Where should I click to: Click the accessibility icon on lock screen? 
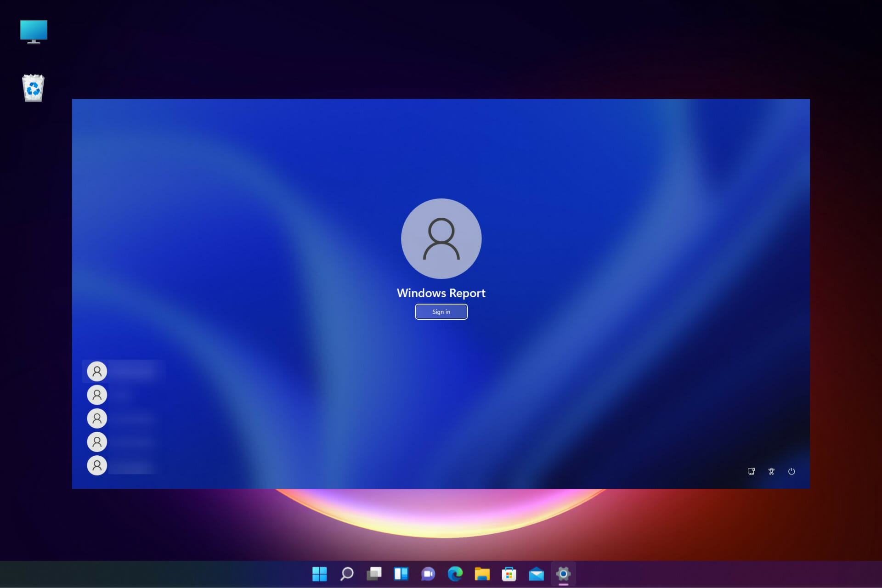(x=771, y=470)
